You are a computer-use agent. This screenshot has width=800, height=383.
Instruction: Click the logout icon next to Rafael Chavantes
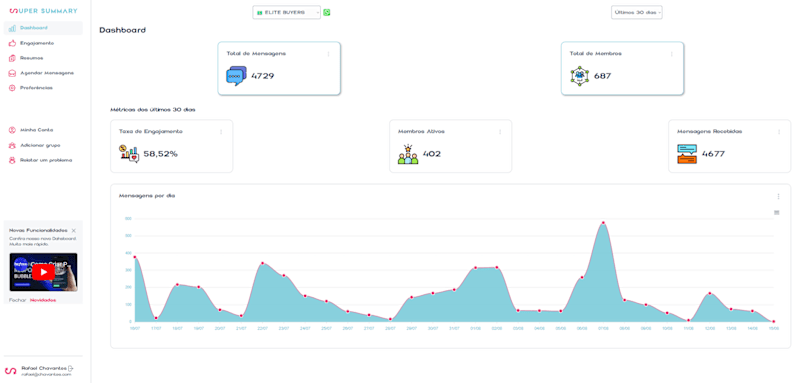tap(70, 368)
